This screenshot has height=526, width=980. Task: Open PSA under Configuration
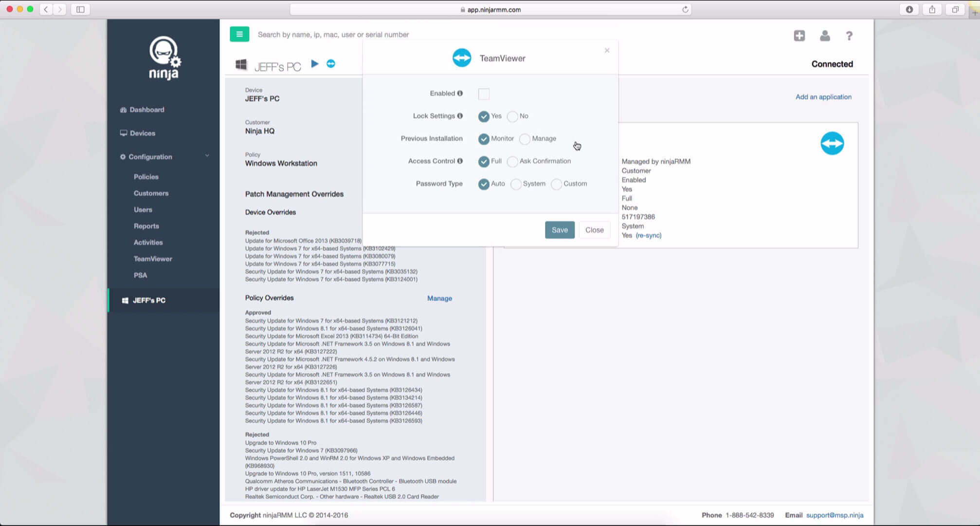[140, 275]
